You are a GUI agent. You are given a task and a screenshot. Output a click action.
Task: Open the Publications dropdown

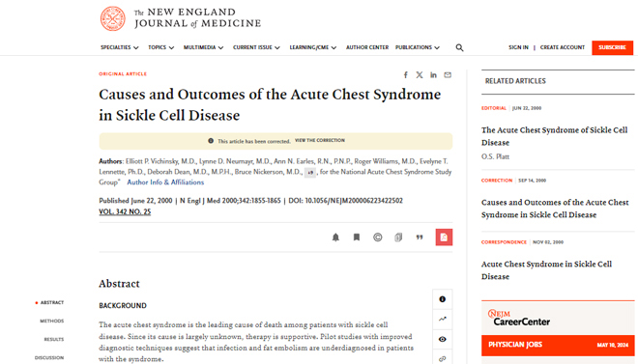coord(418,47)
